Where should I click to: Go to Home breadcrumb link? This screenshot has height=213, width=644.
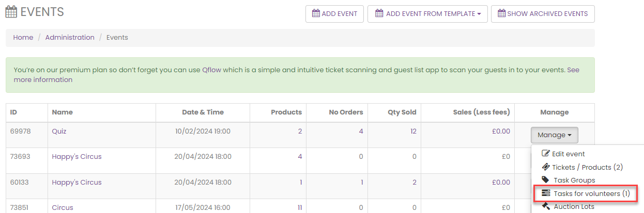(x=23, y=38)
